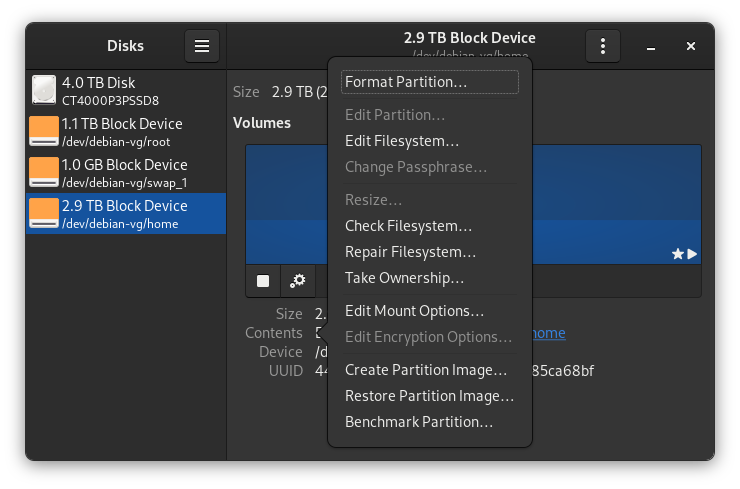Open the Disks hamburger application menu
This screenshot has height=489, width=740.
pyautogui.click(x=202, y=46)
